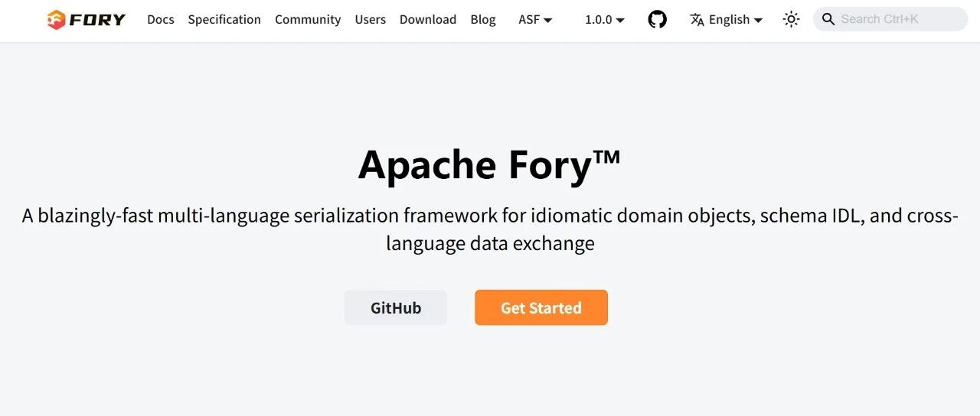Open the English language selector
This screenshot has width=980, height=416.
[x=727, y=19]
